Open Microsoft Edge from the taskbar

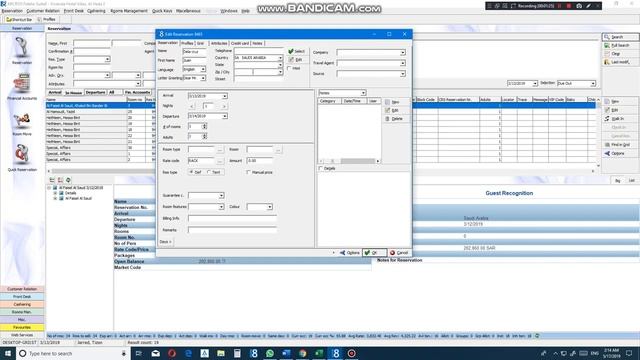(188, 353)
